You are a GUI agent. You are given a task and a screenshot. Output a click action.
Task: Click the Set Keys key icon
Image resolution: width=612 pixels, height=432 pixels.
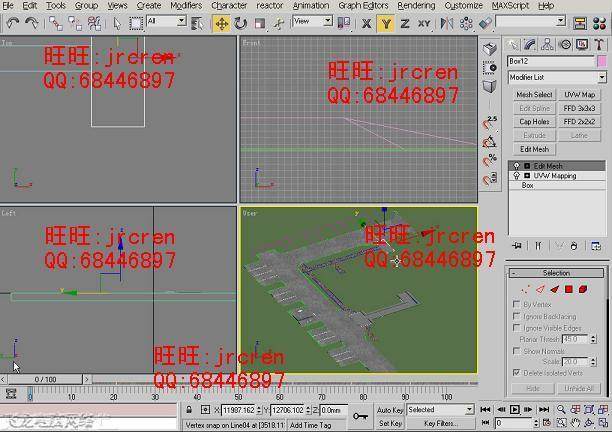[x=360, y=416]
